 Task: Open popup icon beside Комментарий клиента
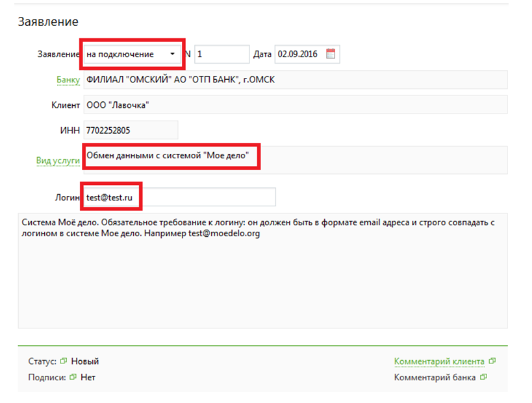[x=492, y=361]
